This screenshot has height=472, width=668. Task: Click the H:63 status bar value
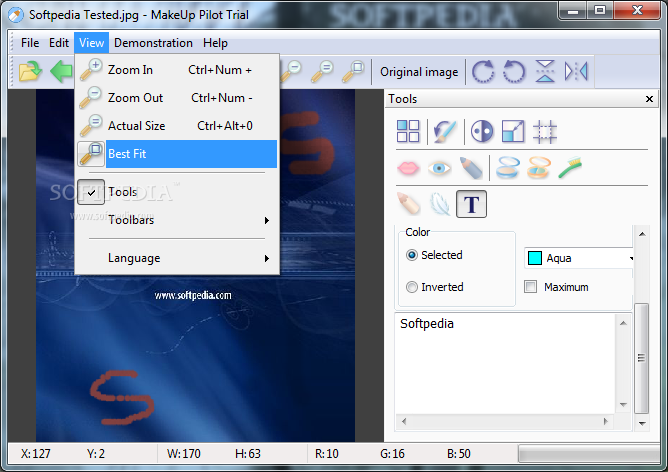pos(248,454)
